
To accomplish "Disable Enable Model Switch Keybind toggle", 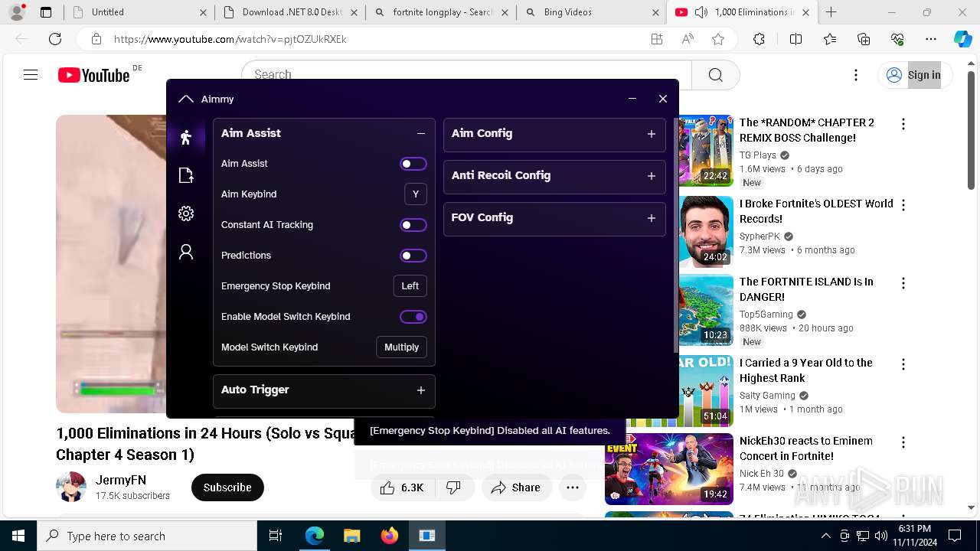I will click(413, 317).
